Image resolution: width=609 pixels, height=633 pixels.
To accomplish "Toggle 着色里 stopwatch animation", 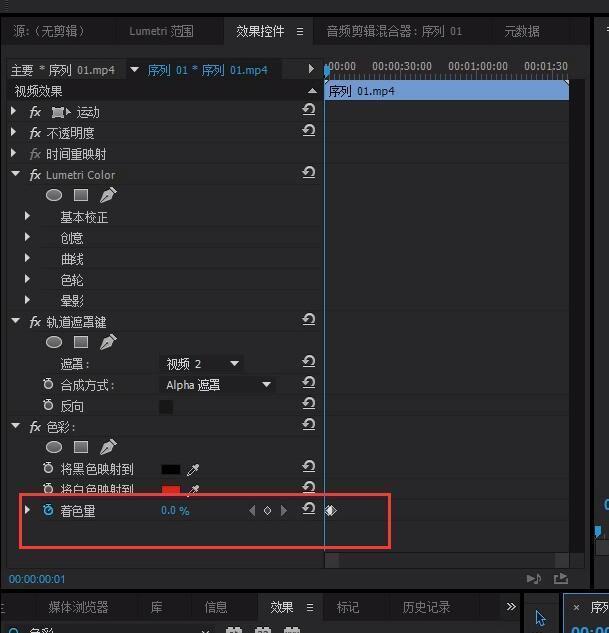I will coord(48,510).
